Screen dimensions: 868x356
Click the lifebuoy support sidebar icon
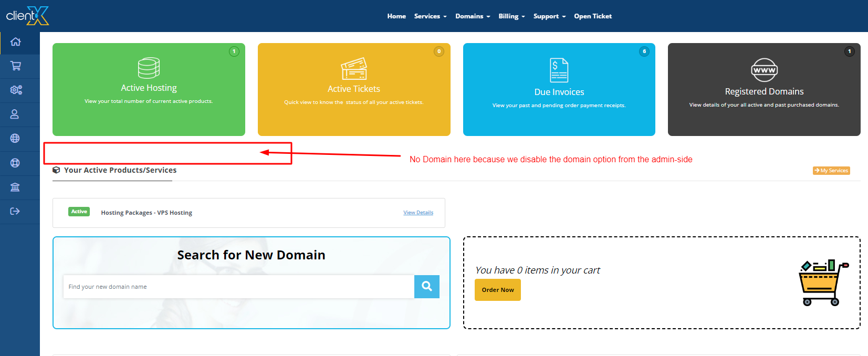(15, 163)
